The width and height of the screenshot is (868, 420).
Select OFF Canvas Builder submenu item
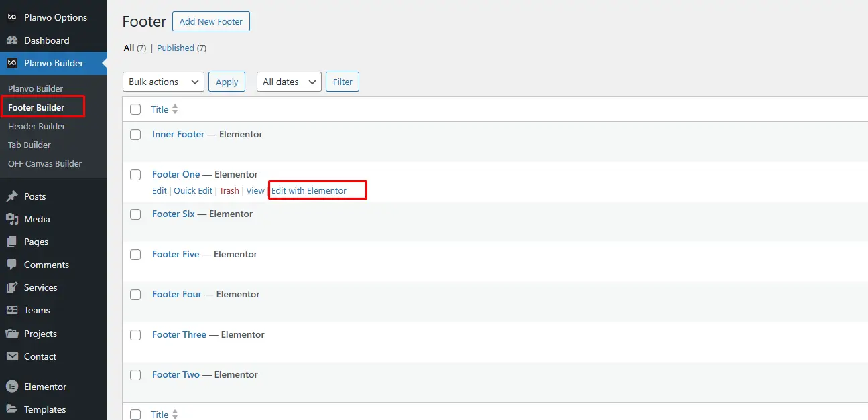point(45,163)
